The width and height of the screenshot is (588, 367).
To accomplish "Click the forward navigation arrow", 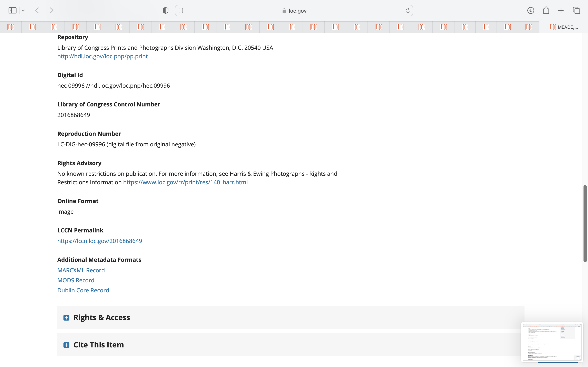I will pos(51,10).
